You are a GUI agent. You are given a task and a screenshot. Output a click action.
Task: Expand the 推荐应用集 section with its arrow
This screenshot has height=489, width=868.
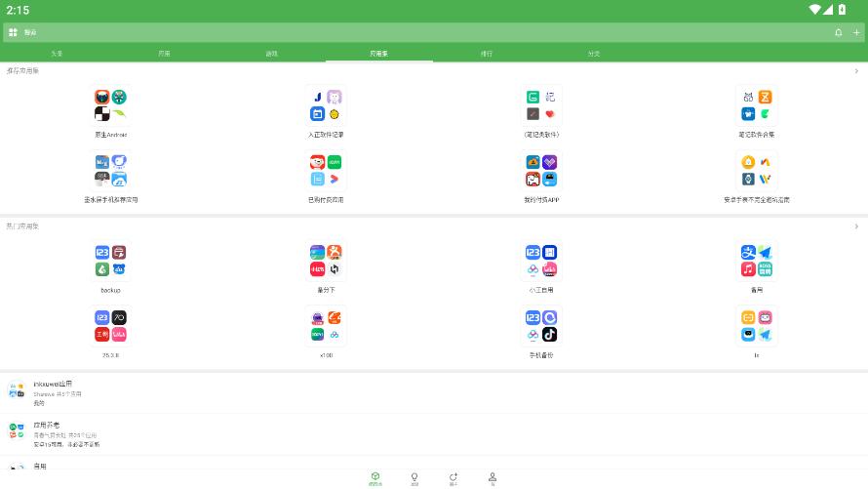tap(856, 71)
